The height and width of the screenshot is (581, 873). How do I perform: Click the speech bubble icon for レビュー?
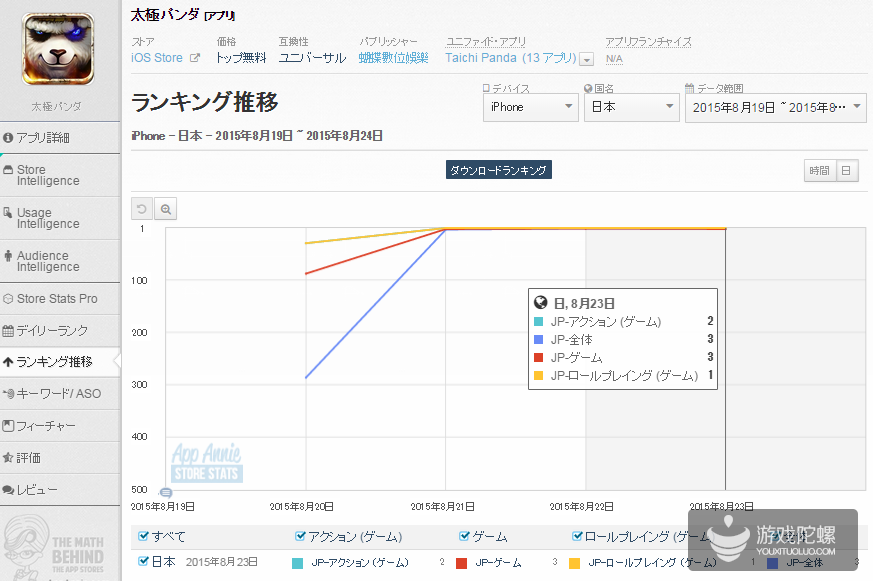click(8, 490)
